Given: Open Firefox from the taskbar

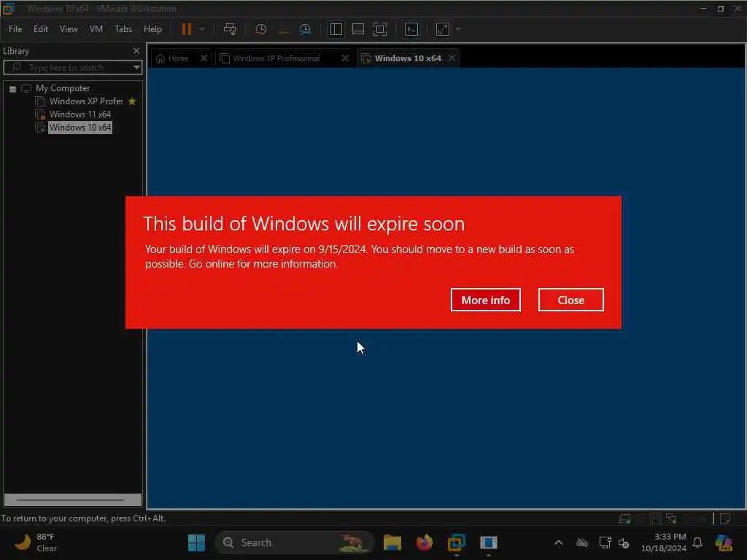Looking at the screenshot, I should click(424, 542).
